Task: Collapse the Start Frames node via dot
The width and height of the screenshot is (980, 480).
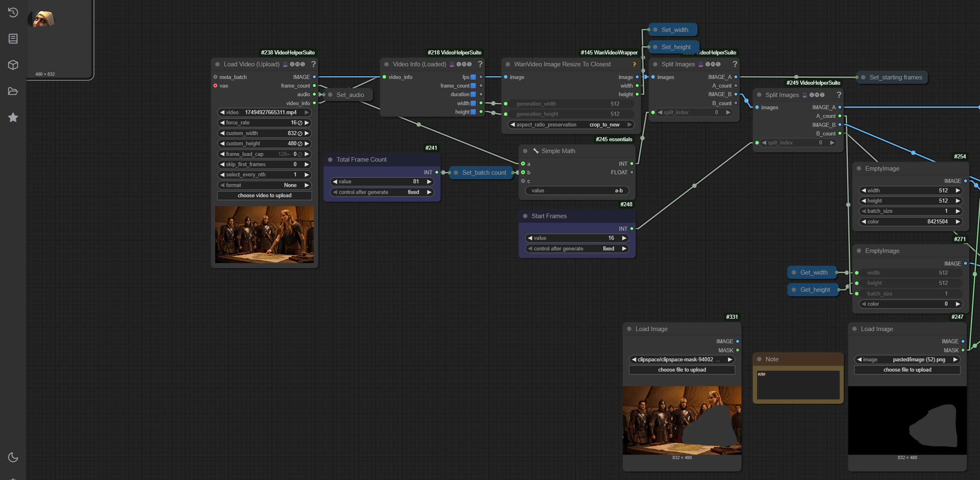Action: click(525, 216)
